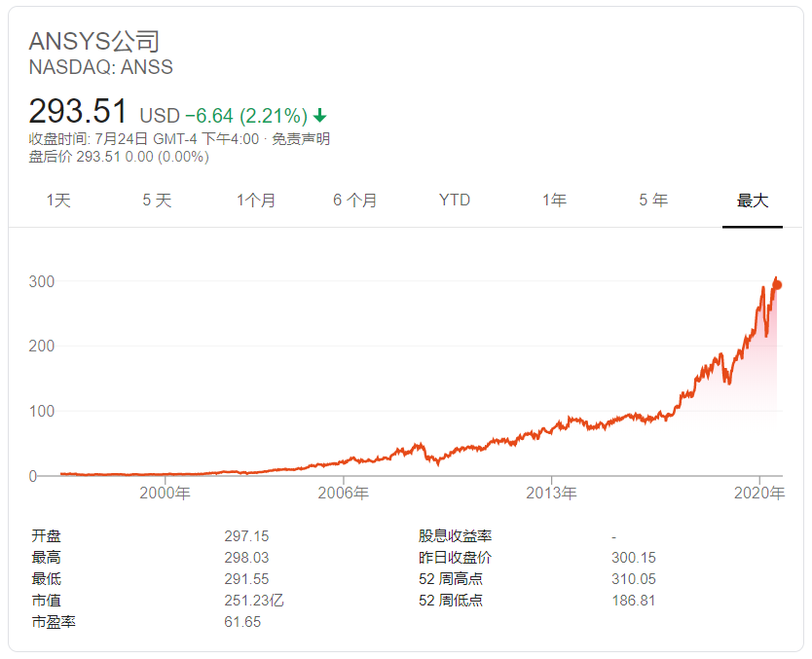Click the 2020年 axis label
The width and height of the screenshot is (812, 659).
[759, 493]
